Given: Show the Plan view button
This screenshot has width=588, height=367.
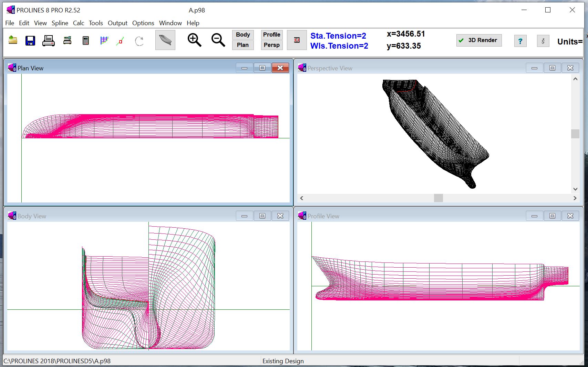Looking at the screenshot, I should pyautogui.click(x=243, y=45).
